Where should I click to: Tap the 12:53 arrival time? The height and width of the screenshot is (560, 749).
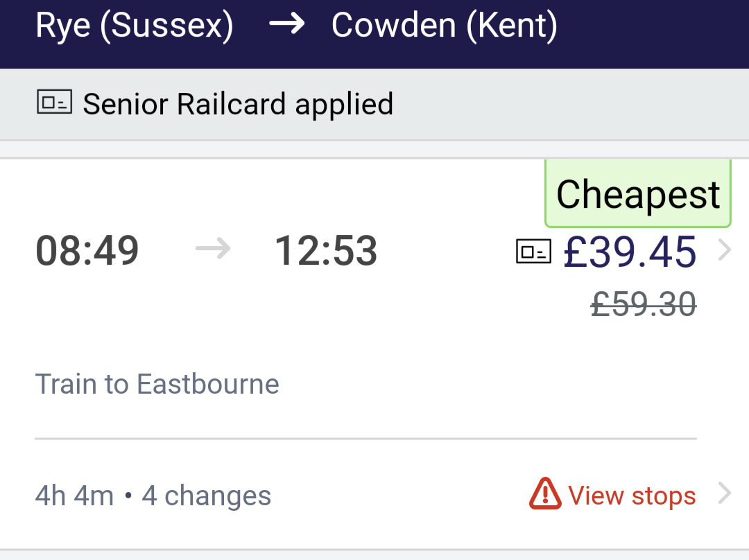tap(326, 251)
